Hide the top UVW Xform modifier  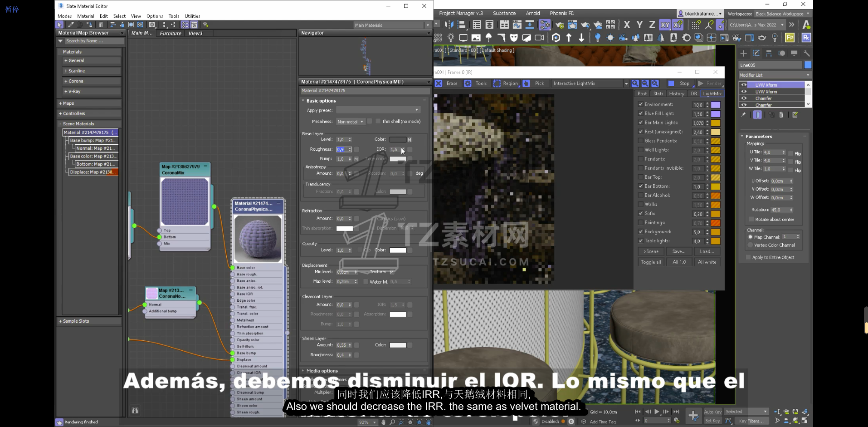744,85
